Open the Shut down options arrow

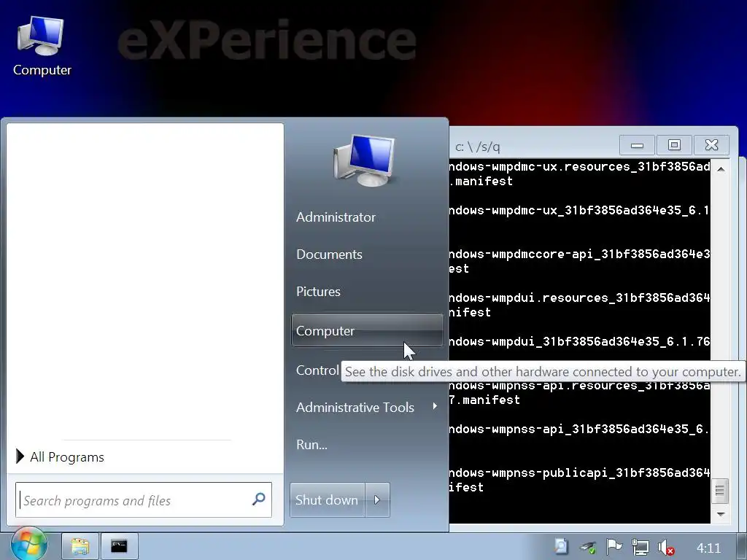point(377,499)
